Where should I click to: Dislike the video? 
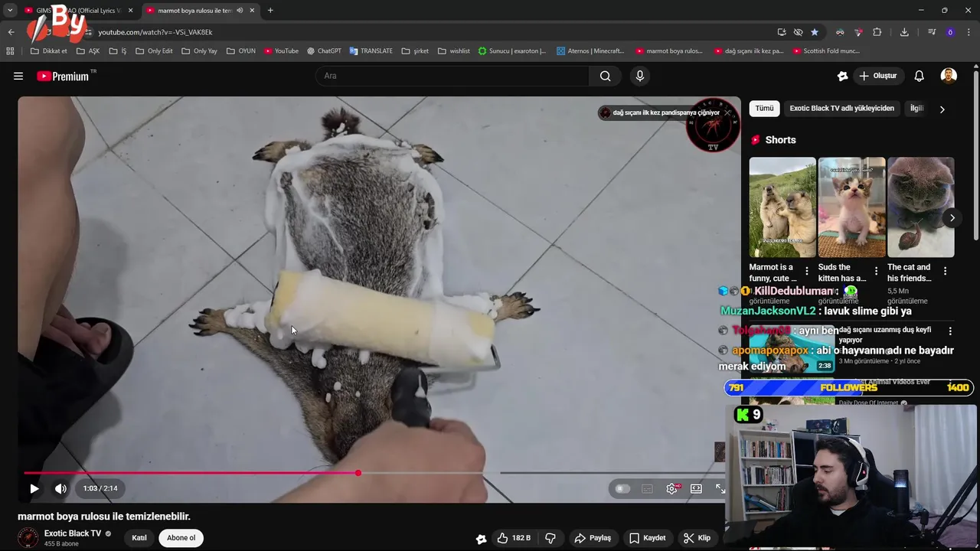[550, 538]
